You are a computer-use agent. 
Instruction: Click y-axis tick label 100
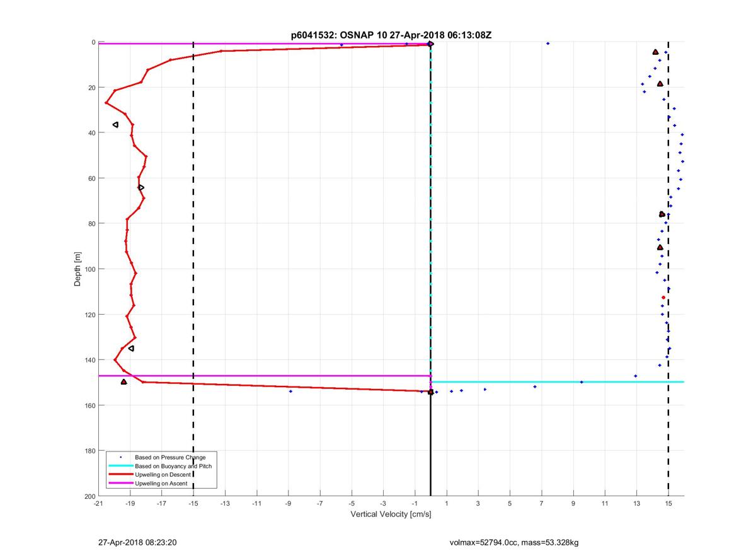tap(89, 269)
